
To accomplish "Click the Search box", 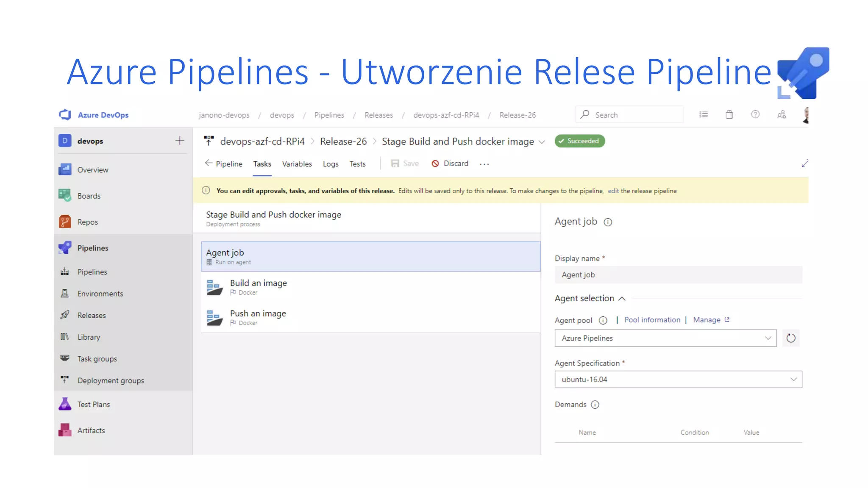I will (630, 115).
